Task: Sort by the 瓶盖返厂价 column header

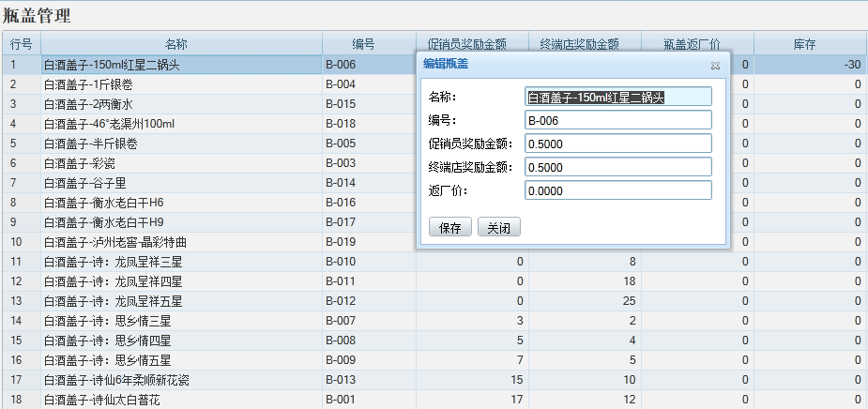Action: pos(697,44)
